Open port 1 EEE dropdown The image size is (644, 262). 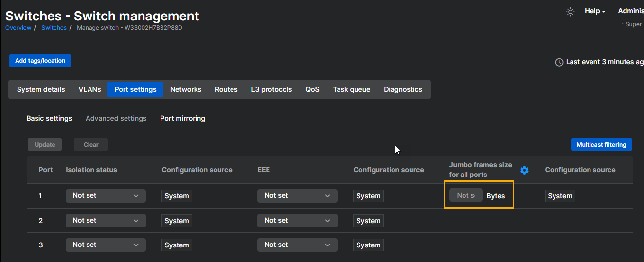coord(297,196)
